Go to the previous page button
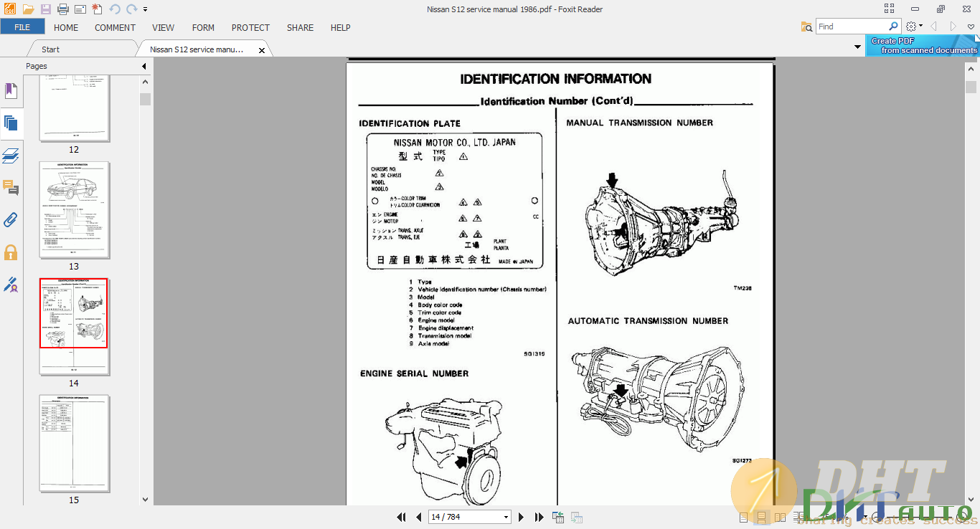Screen dimensions: 980x529 pos(418,517)
